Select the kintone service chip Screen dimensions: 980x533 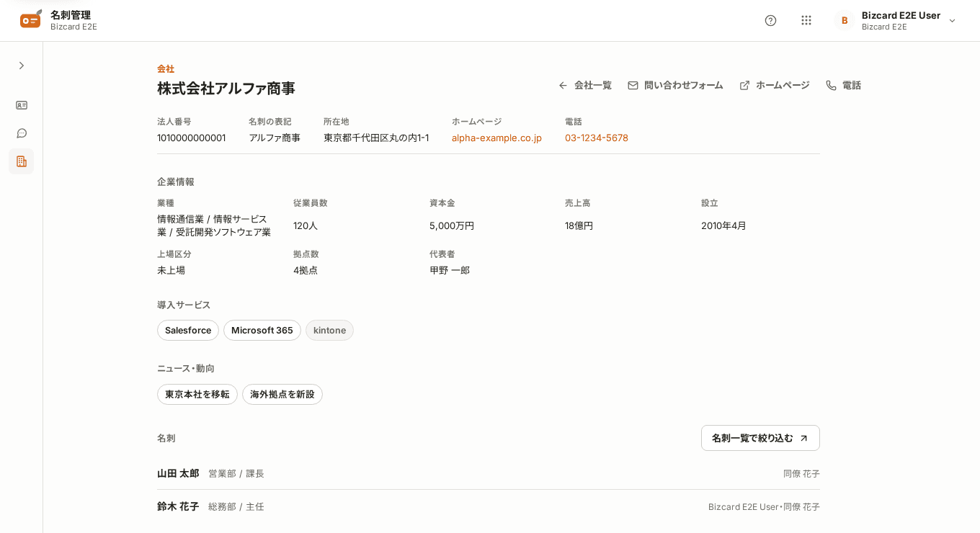pyautogui.click(x=329, y=331)
